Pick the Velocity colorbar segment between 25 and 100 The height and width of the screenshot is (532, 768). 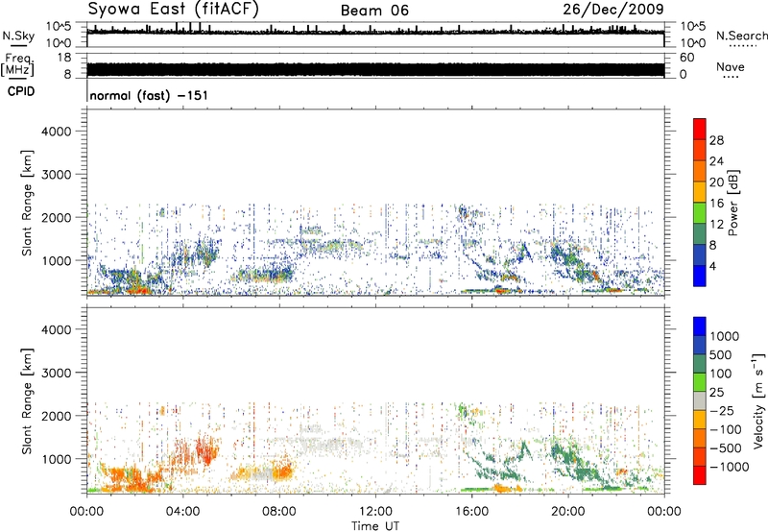tap(700, 382)
